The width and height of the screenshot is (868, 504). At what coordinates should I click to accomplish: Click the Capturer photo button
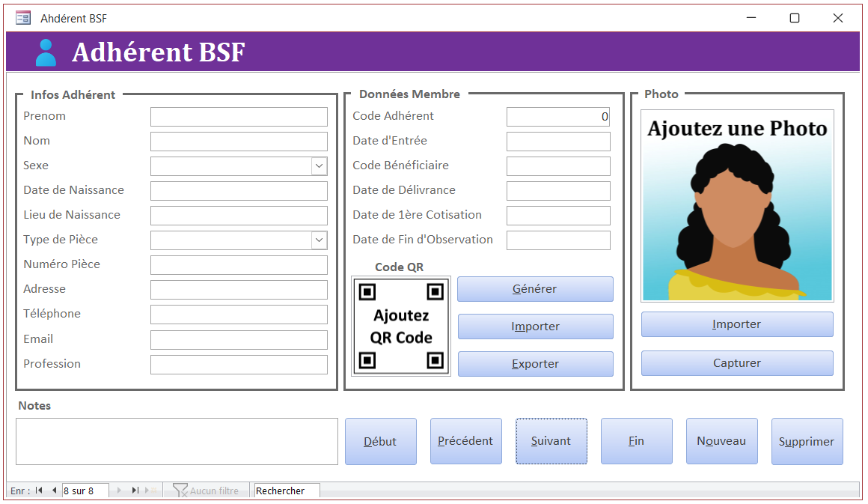[737, 363]
